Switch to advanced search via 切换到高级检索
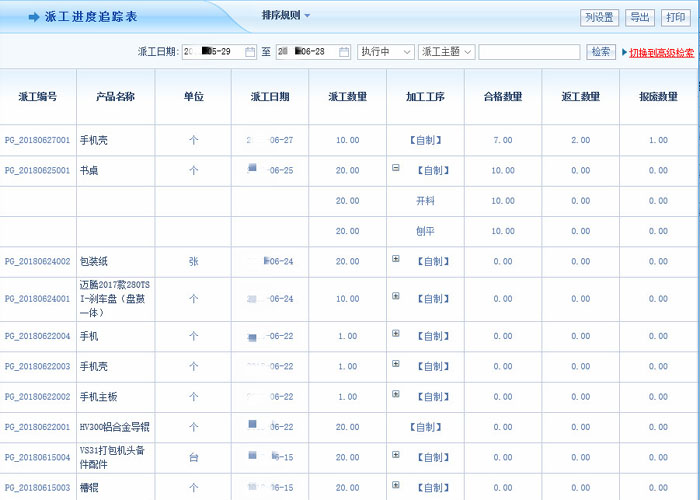 click(661, 53)
